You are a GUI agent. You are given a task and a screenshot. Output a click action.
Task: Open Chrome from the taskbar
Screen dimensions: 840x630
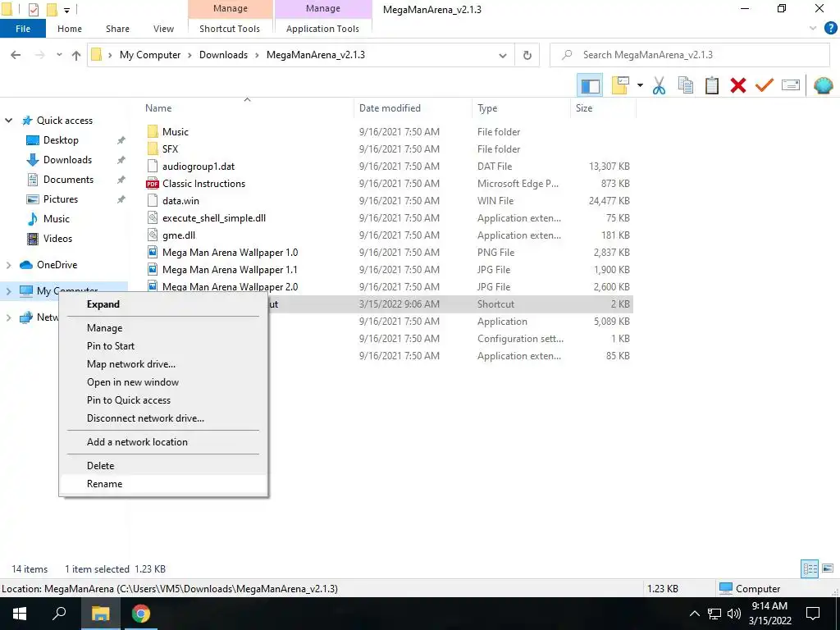coord(141,614)
